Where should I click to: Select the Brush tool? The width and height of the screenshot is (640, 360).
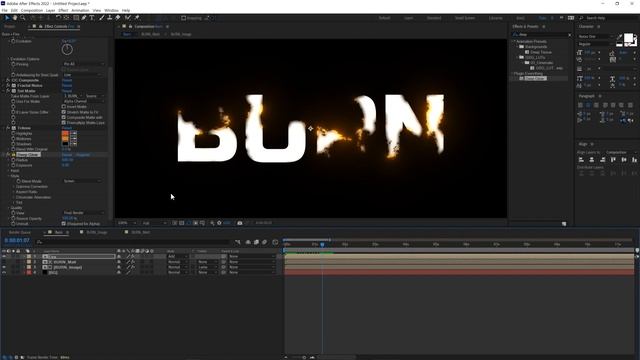point(102,18)
